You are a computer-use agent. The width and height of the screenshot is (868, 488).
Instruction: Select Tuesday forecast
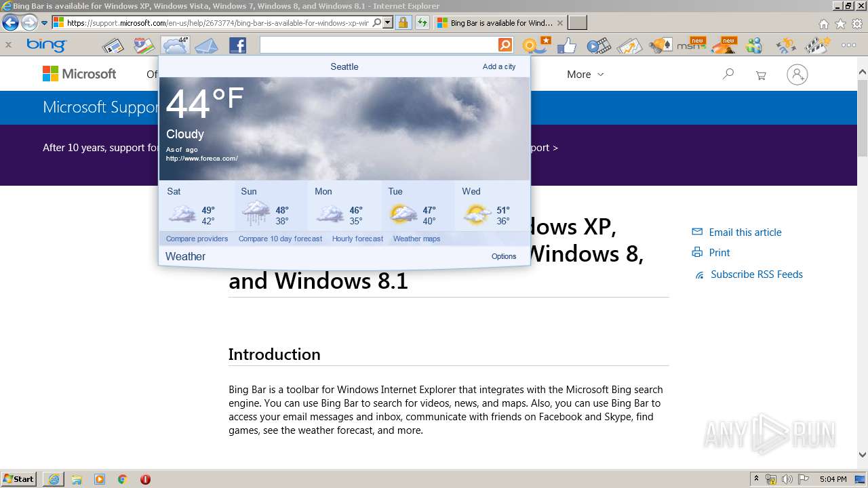pos(418,206)
